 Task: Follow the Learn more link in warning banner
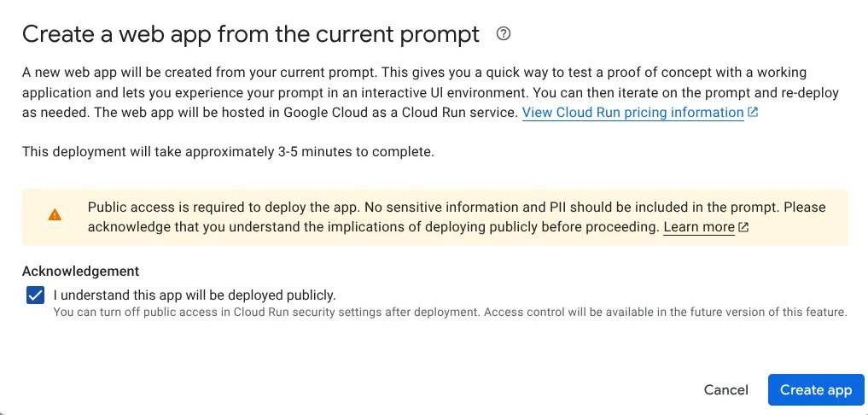tap(699, 227)
